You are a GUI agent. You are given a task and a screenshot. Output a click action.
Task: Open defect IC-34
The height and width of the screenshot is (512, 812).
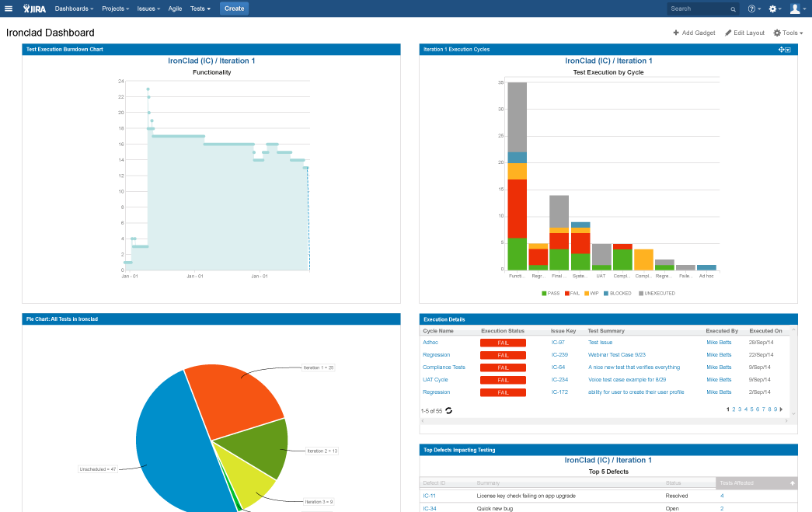coord(429,508)
